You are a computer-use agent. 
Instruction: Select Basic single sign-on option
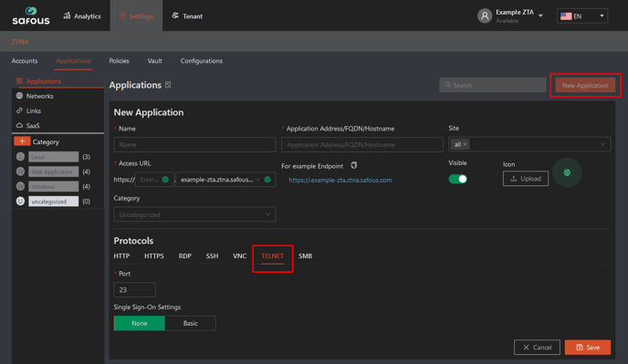tap(190, 323)
